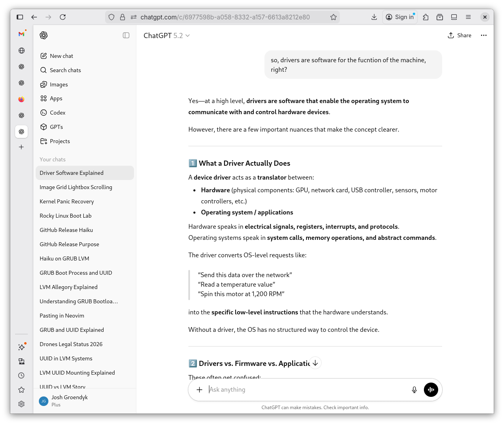This screenshot has width=504, height=425.
Task: Click the microphone dictation icon
Action: pyautogui.click(x=414, y=390)
